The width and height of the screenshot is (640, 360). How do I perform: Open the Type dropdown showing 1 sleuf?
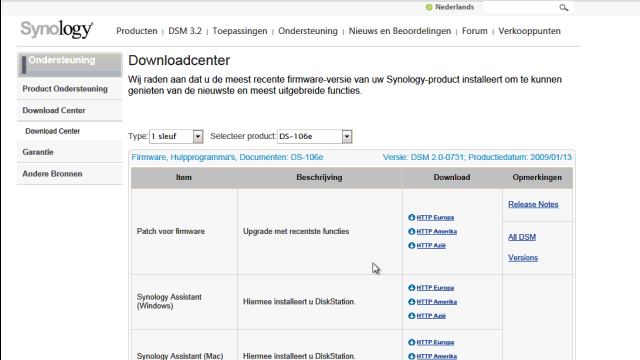coord(176,136)
